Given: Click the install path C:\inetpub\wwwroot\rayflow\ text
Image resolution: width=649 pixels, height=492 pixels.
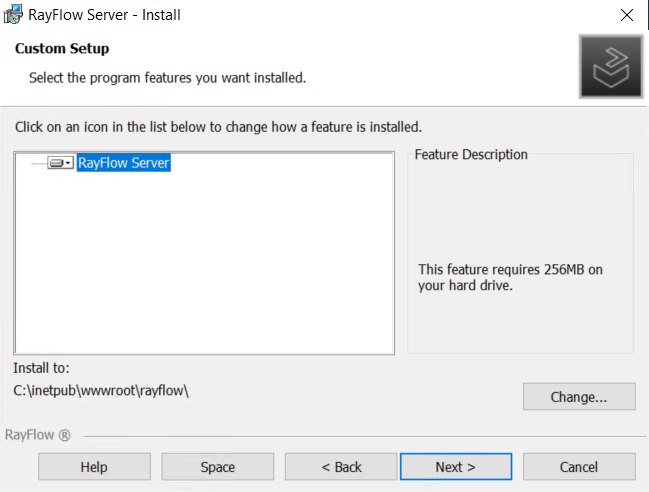Looking at the screenshot, I should point(101,391).
